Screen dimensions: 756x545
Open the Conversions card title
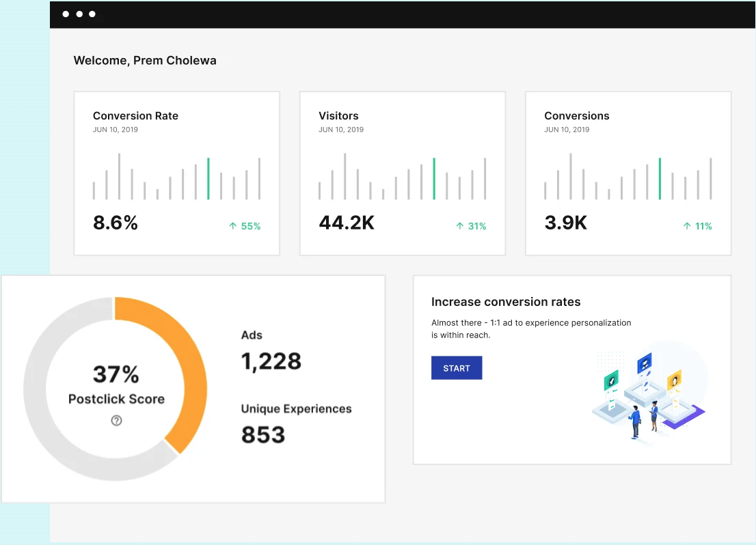(577, 115)
